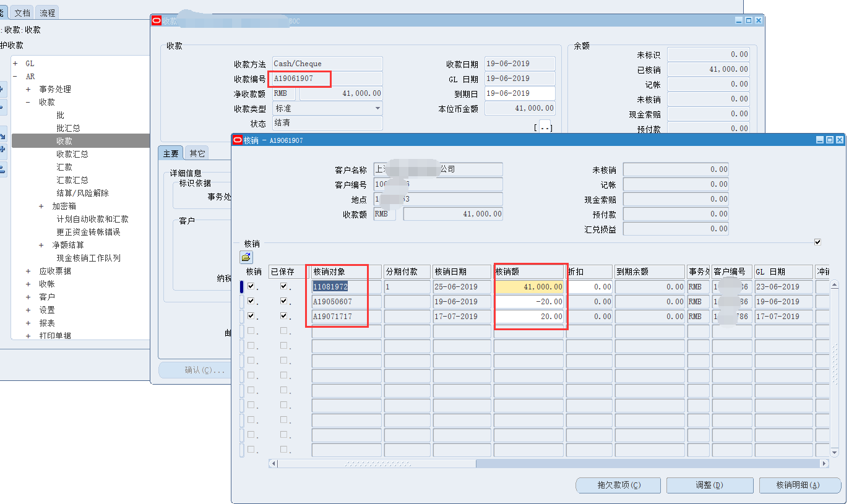Minimize the 核销 window
The width and height of the screenshot is (849, 504).
click(x=820, y=140)
